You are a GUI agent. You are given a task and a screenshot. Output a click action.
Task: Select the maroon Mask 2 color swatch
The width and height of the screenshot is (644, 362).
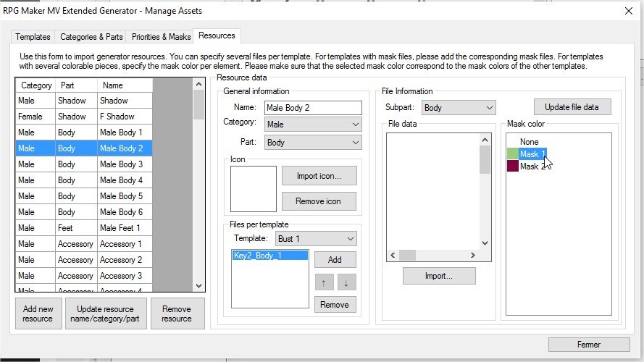(513, 166)
